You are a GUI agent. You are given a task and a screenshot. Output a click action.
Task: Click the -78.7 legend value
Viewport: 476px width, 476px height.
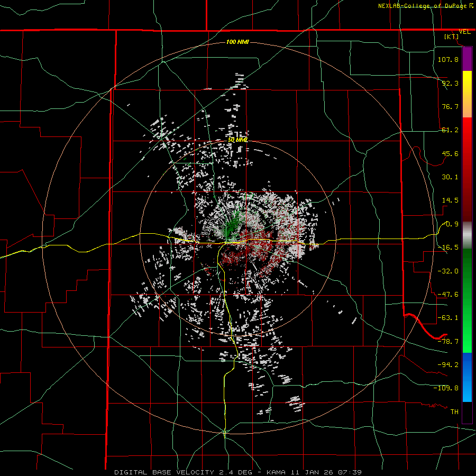click(x=448, y=342)
